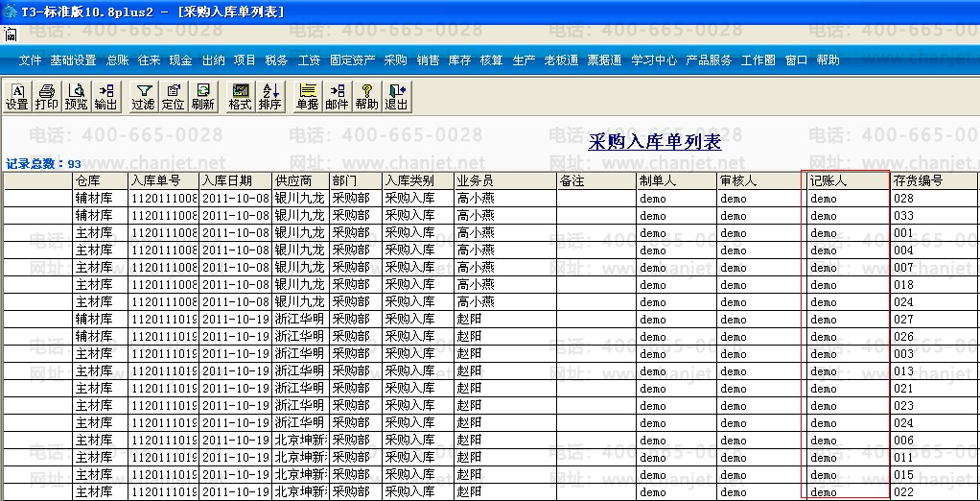The image size is (980, 501).
Task: Open the 总账 menu
Action: tap(118, 60)
